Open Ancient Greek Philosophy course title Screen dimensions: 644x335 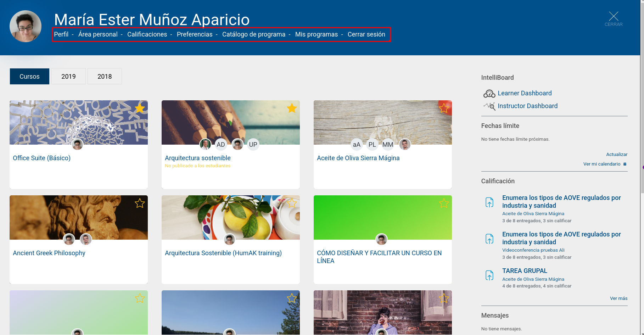pyautogui.click(x=49, y=253)
